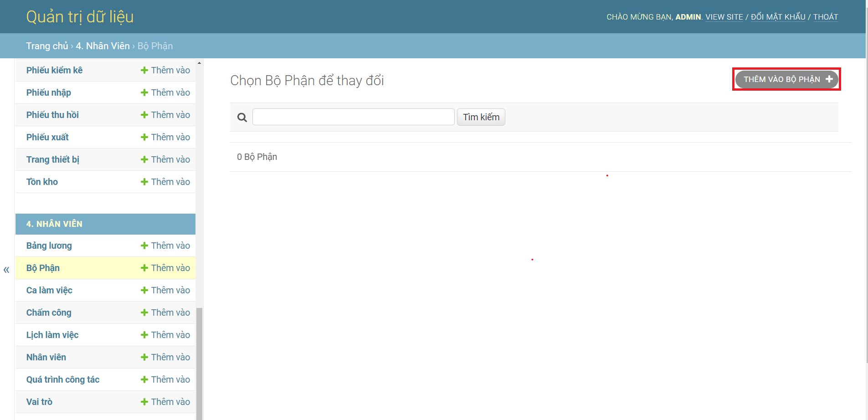Click the plus icon beside Phiếu xuất
The height and width of the screenshot is (420, 868).
(x=144, y=137)
